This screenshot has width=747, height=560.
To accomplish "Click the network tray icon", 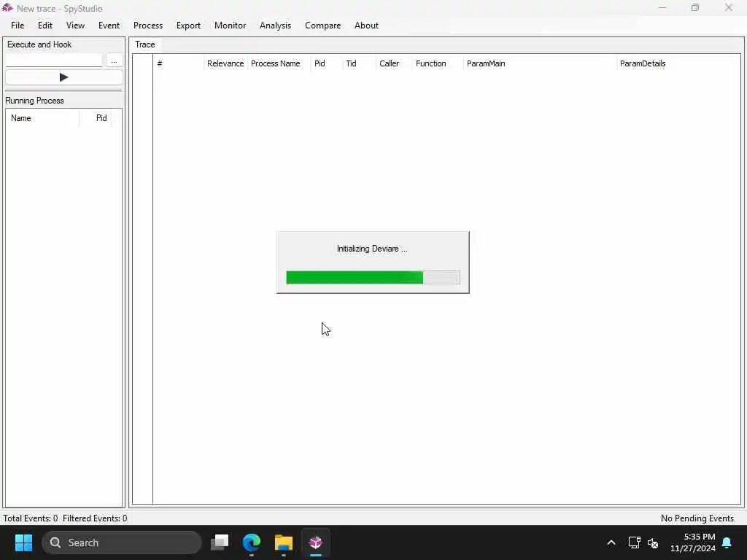I will point(634,542).
